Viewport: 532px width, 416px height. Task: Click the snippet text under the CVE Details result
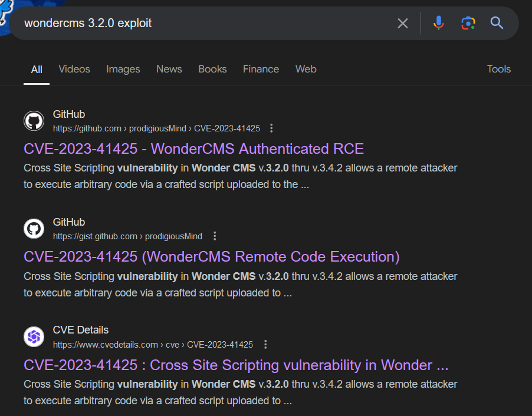pos(241,392)
